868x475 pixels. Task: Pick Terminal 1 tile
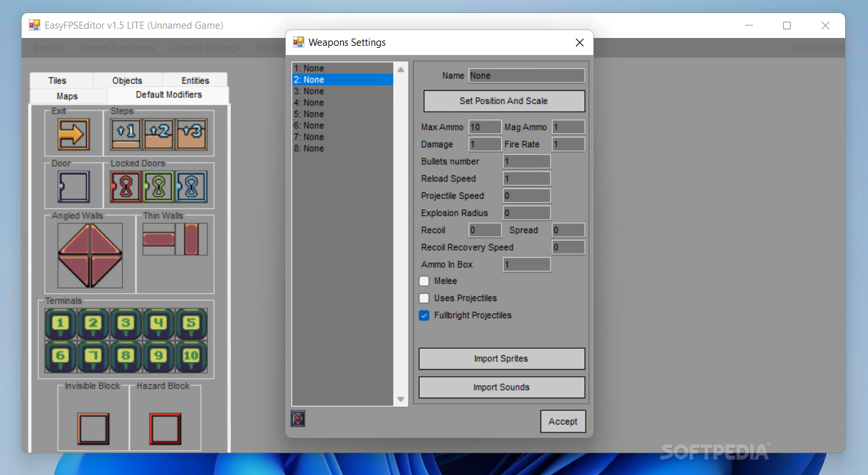pos(61,325)
